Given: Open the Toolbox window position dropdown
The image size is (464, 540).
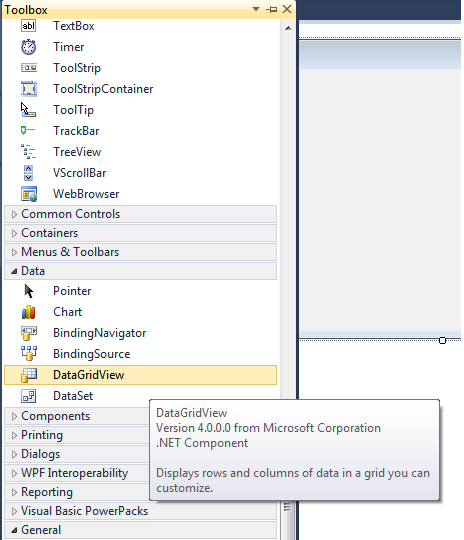Looking at the screenshot, I should pyautogui.click(x=256, y=9).
